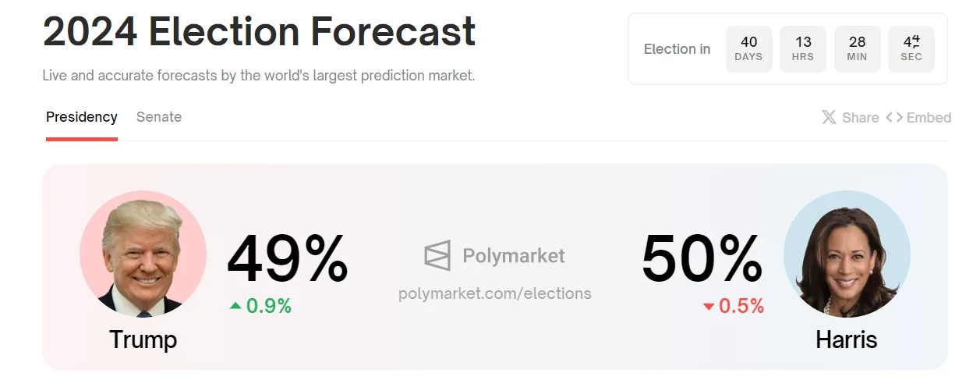The width and height of the screenshot is (980, 391).
Task: Click the 28 MIN countdown box
Action: point(857,49)
